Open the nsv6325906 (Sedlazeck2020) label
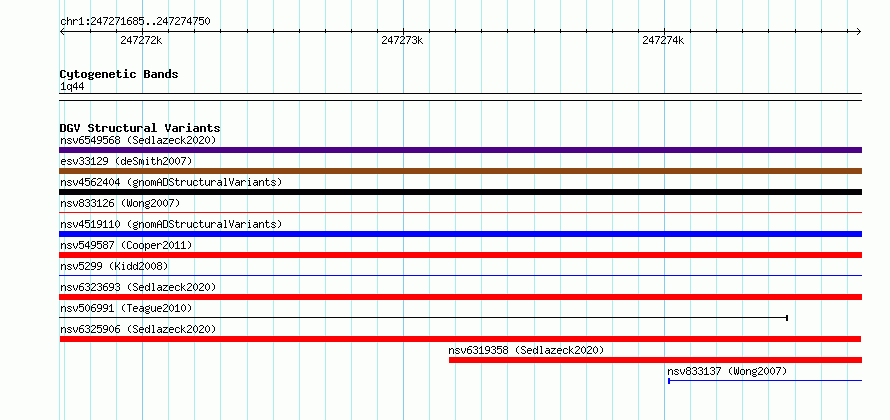This screenshot has height=420, width=890. coord(138,329)
